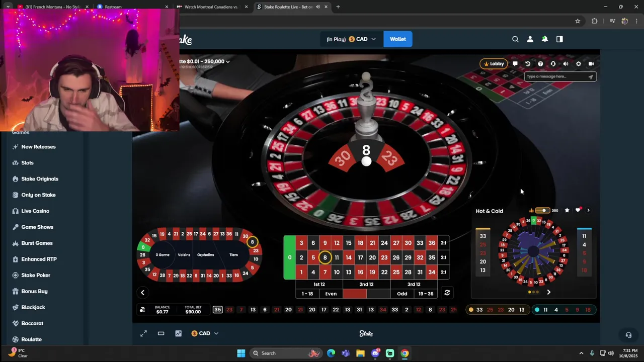Open the game history clock icon
This screenshot has height=362, width=644.
(528, 64)
